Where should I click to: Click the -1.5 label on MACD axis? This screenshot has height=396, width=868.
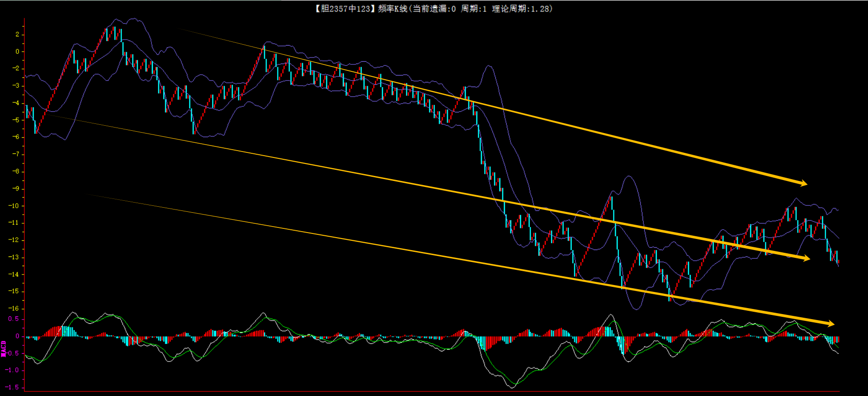pyautogui.click(x=12, y=387)
